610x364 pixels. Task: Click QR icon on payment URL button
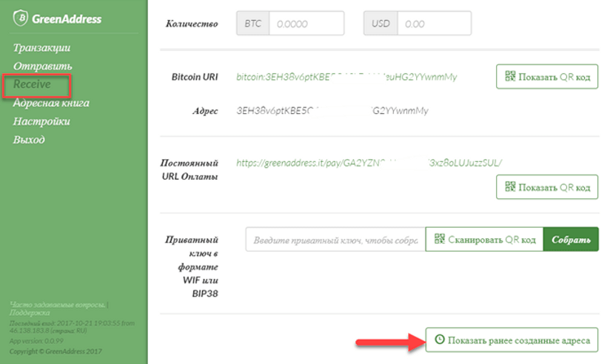click(510, 186)
